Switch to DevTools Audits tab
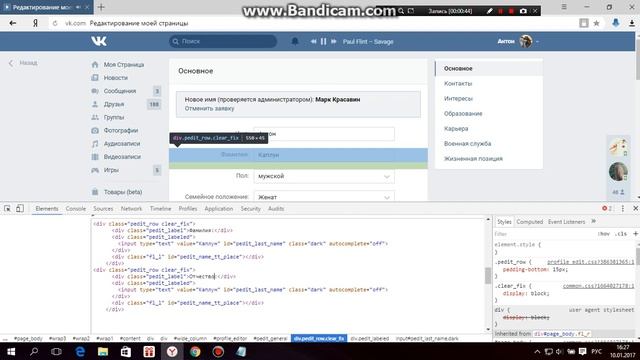This screenshot has width=640, height=360. click(x=276, y=209)
